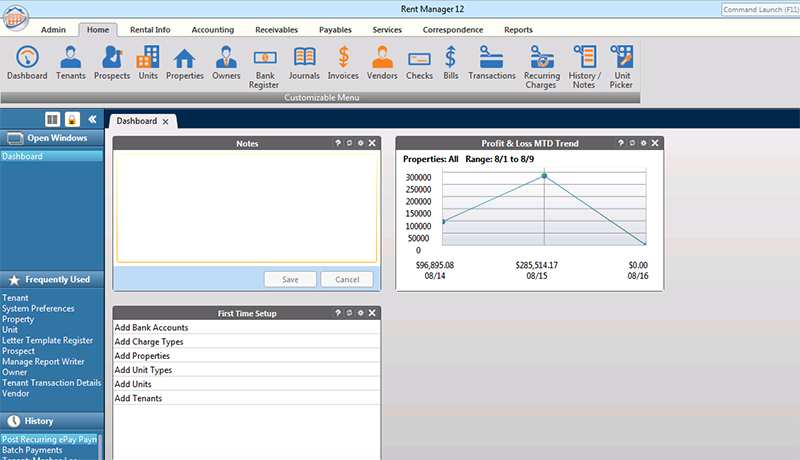Collapse the sidebar with double chevron
The image size is (800, 460).
(x=92, y=119)
